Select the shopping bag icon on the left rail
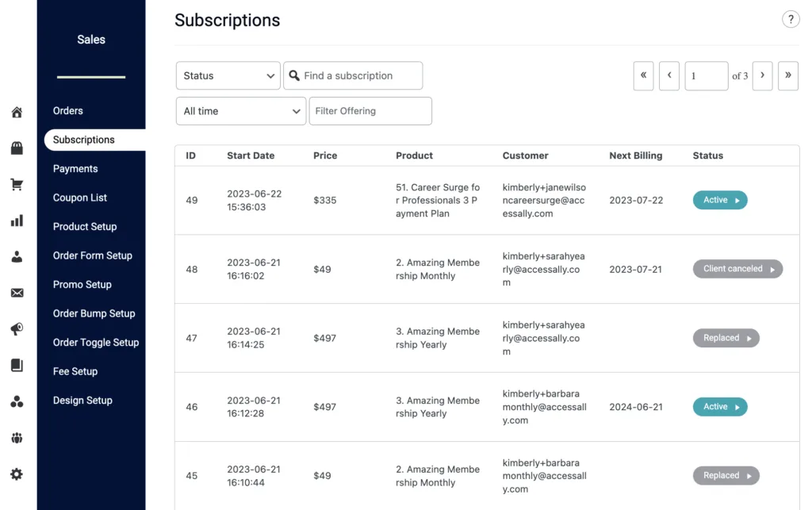Image resolution: width=812 pixels, height=510 pixels. click(17, 148)
